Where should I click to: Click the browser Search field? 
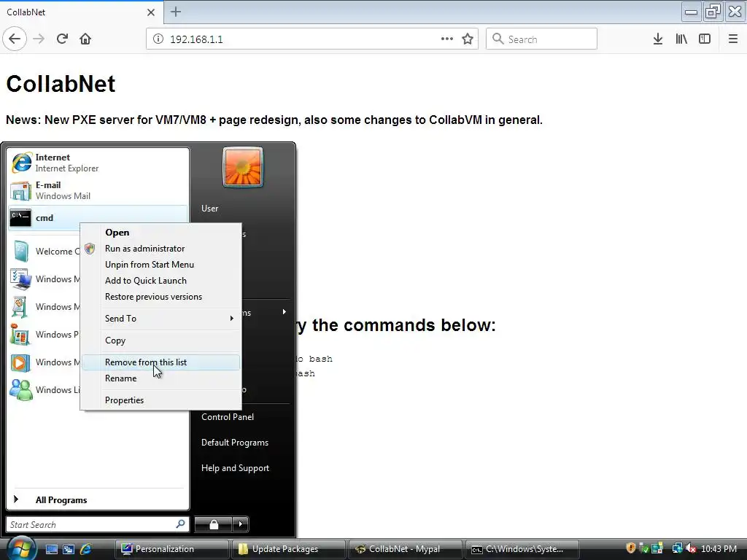(541, 39)
